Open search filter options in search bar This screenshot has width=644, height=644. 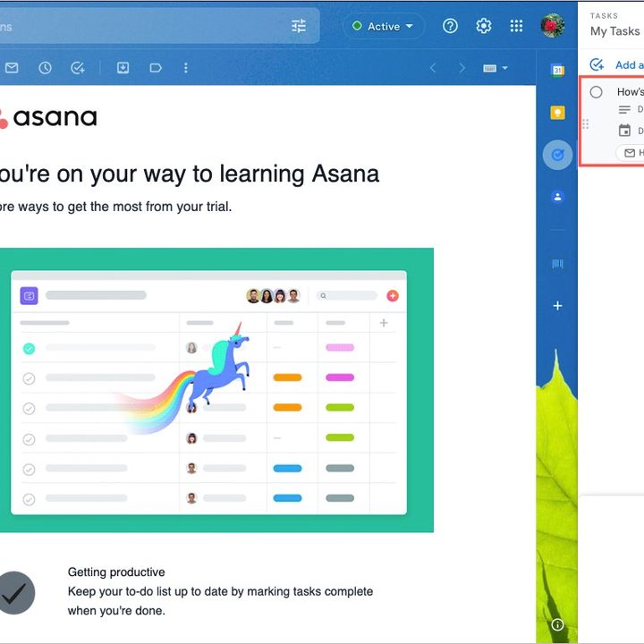coord(299,26)
